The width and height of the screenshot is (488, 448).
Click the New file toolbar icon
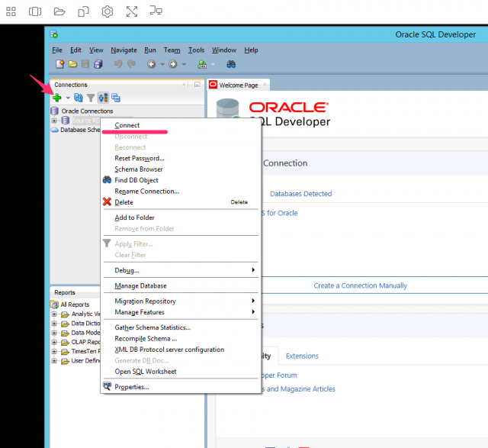coord(59,64)
